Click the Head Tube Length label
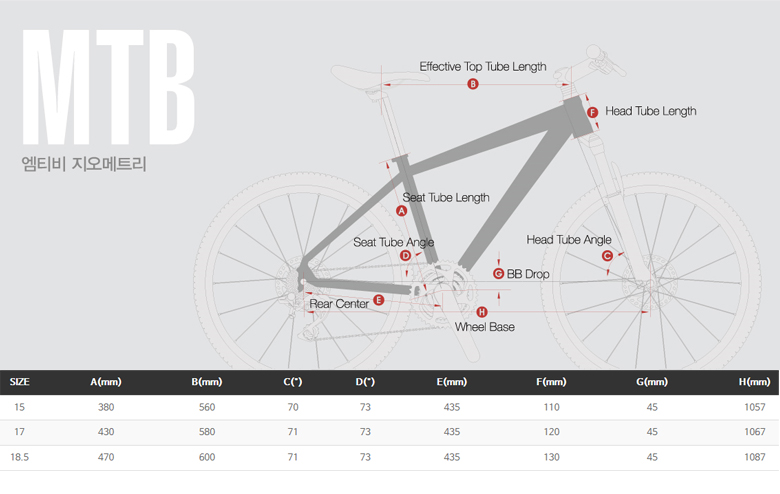This screenshot has height=494, width=780. [651, 111]
